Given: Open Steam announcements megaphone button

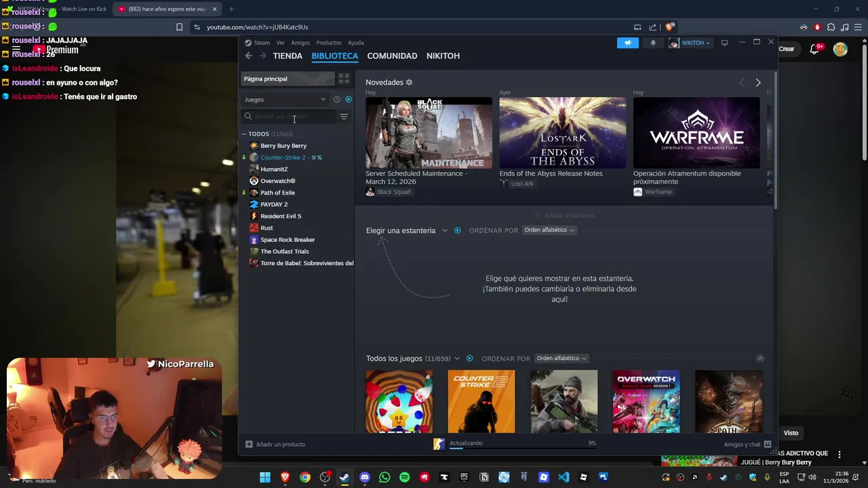Looking at the screenshot, I should point(628,43).
